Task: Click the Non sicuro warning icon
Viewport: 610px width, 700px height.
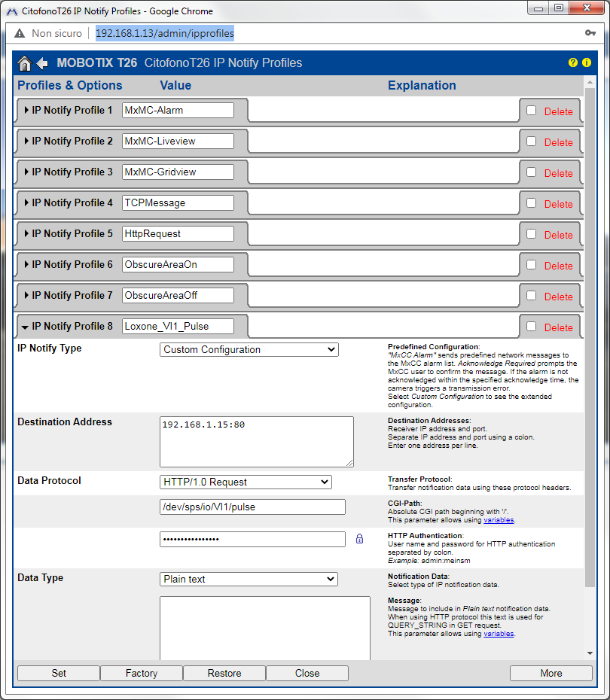Action: point(20,33)
